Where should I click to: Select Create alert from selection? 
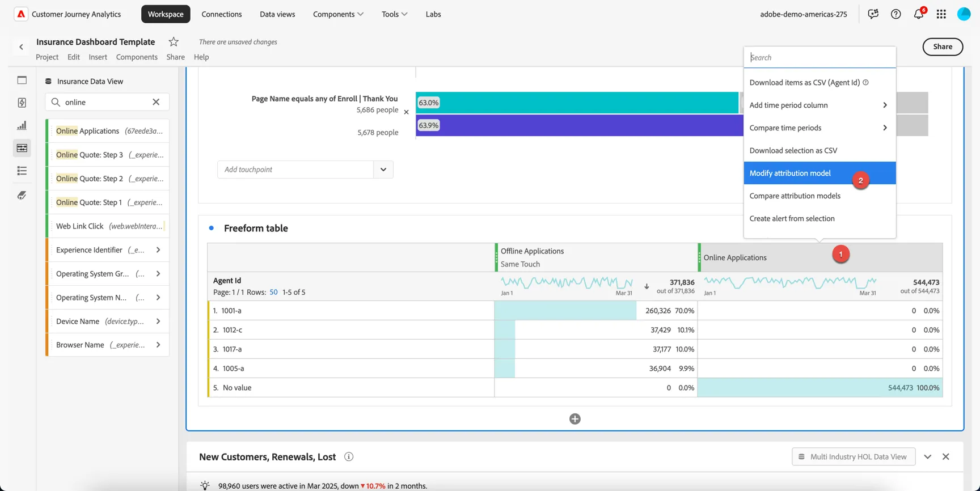pos(820,218)
